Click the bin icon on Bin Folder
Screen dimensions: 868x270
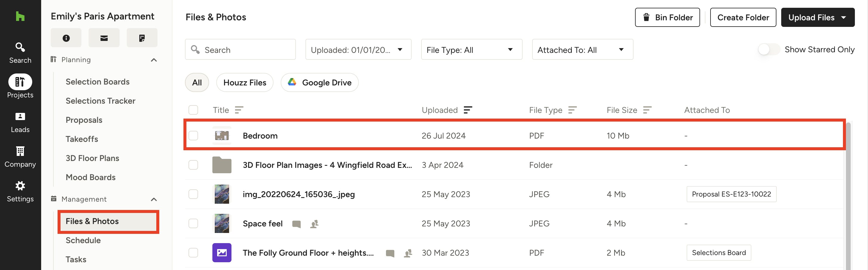pos(646,17)
